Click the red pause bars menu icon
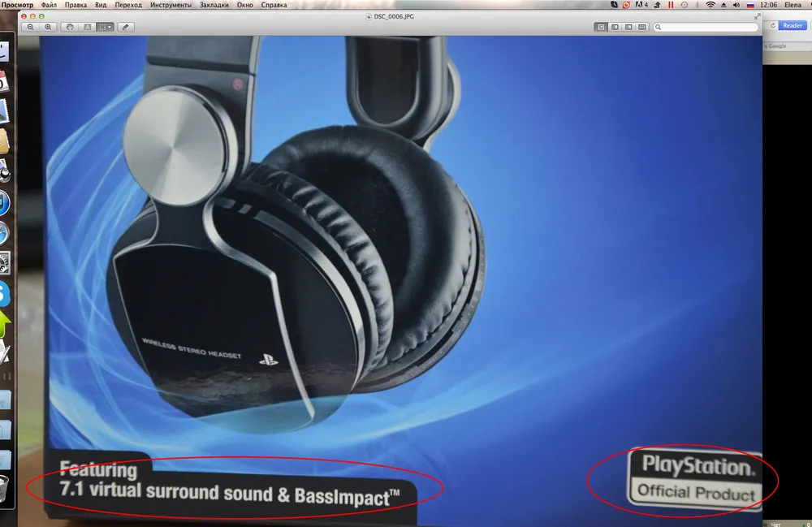 point(671,5)
